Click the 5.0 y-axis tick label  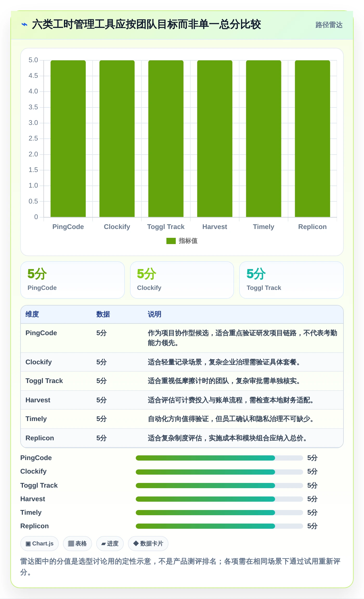click(x=33, y=60)
